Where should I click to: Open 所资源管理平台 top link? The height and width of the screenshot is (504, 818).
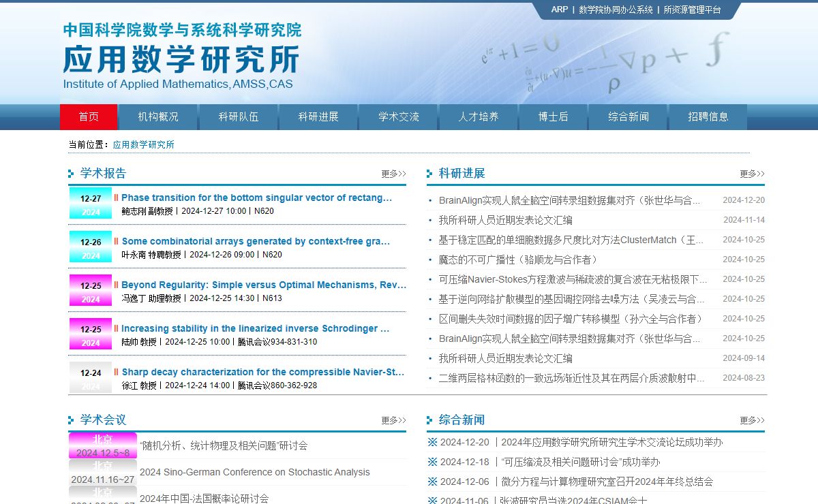(692, 10)
